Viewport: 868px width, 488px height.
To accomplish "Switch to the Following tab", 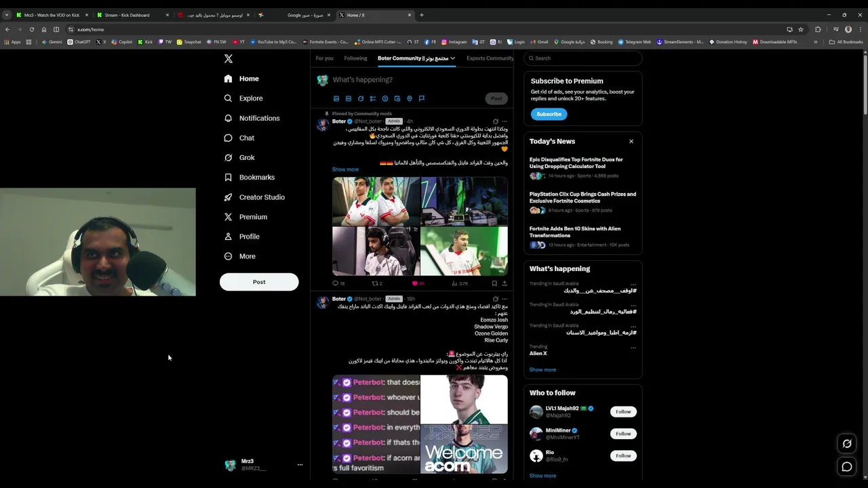I will [355, 58].
